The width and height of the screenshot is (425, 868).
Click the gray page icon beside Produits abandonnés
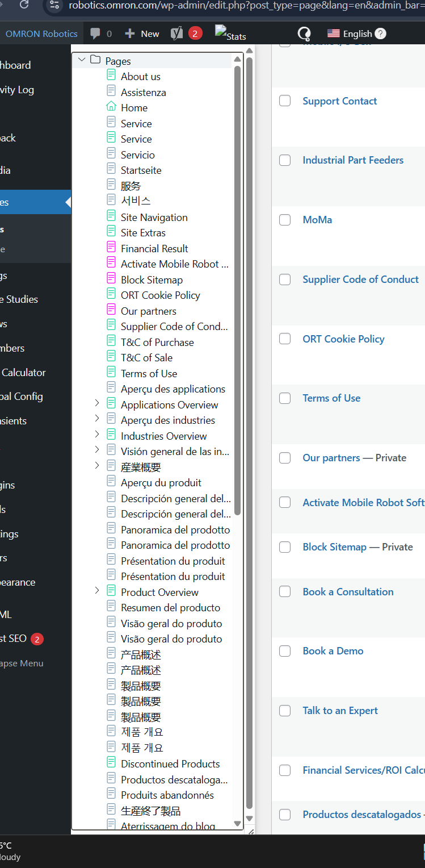pyautogui.click(x=111, y=794)
